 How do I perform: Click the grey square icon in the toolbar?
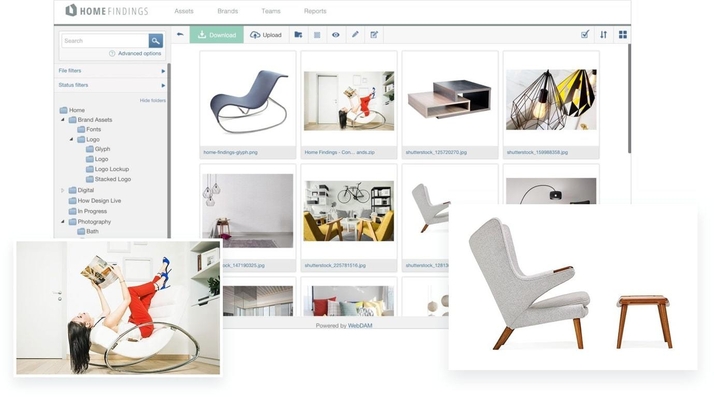coord(317,35)
